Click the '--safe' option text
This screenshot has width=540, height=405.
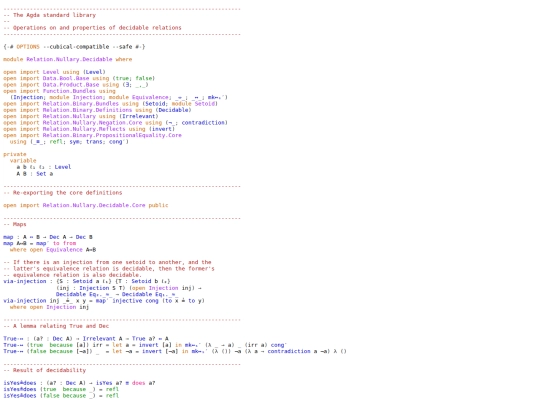pos(122,46)
